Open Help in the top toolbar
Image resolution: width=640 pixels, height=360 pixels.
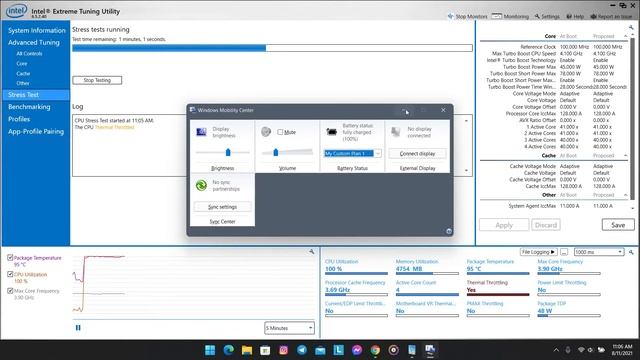[x=575, y=16]
